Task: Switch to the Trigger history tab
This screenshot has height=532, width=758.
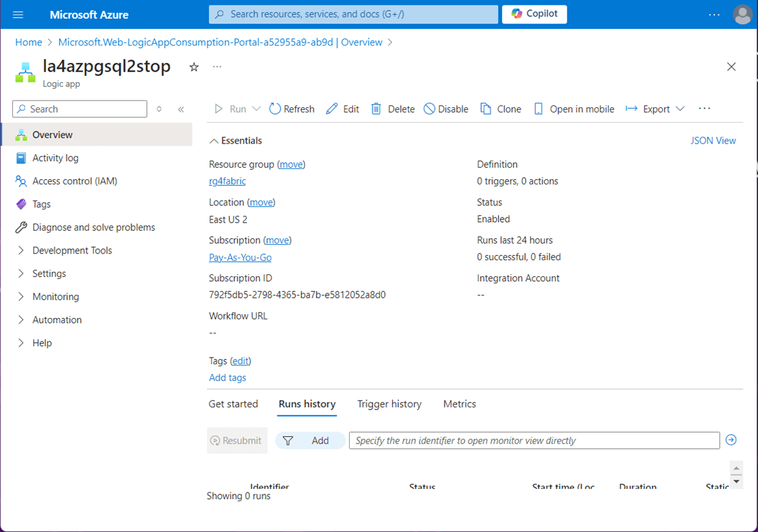Action: pos(389,404)
